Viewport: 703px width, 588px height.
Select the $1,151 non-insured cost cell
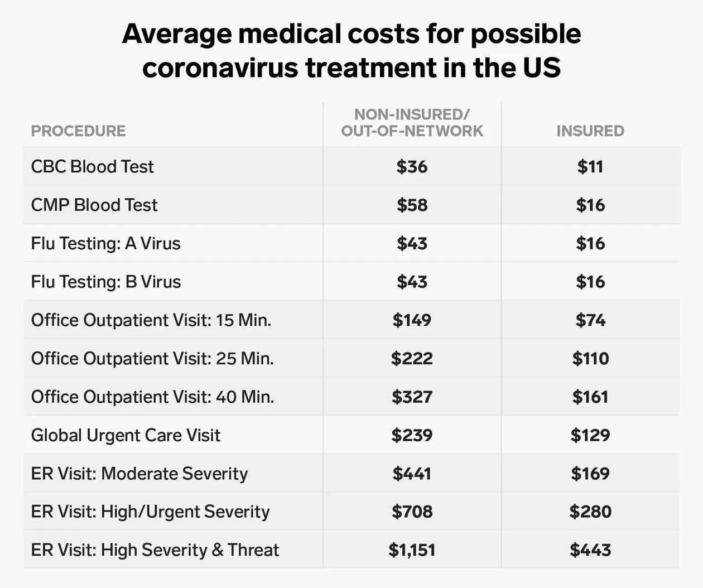click(x=412, y=550)
